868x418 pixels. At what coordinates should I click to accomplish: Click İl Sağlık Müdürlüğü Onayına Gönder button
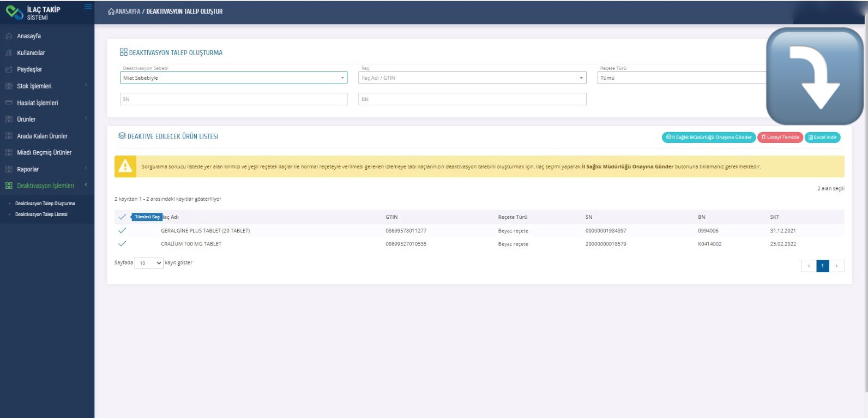(x=708, y=138)
